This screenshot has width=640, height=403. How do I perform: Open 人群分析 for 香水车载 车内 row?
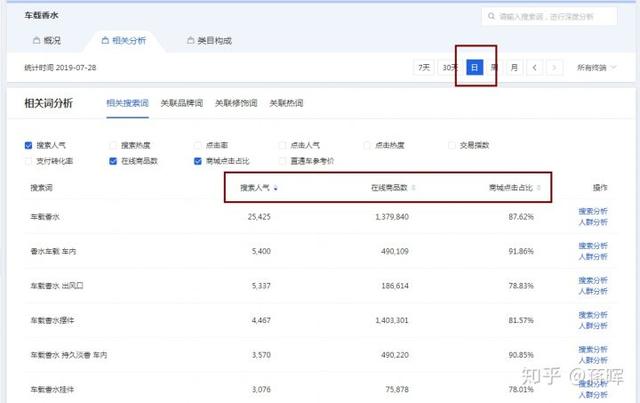(x=593, y=257)
